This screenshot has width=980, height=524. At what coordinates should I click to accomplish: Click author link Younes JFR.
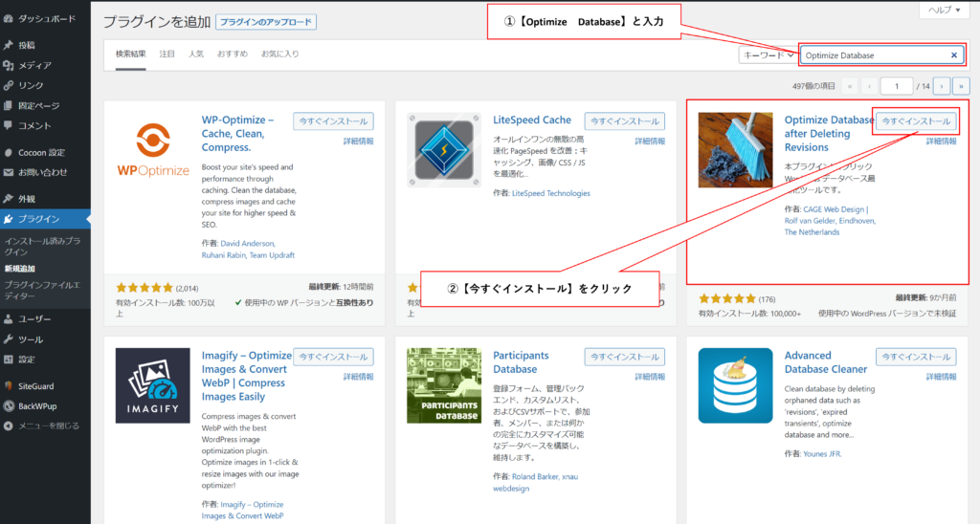coord(822,454)
